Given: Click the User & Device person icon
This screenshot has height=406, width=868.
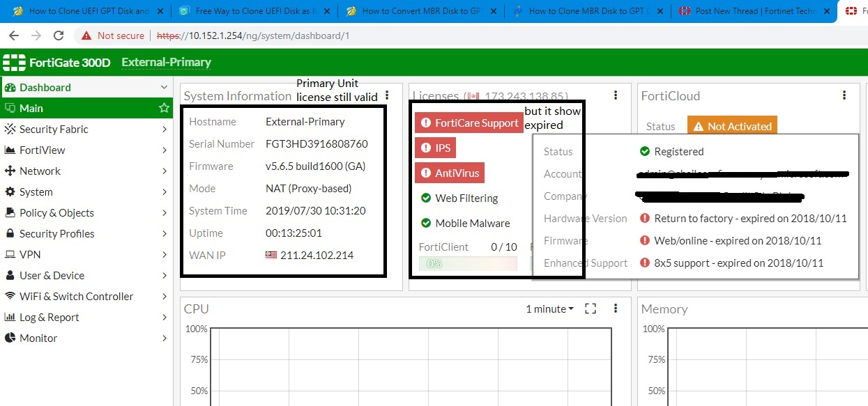Looking at the screenshot, I should click(10, 275).
